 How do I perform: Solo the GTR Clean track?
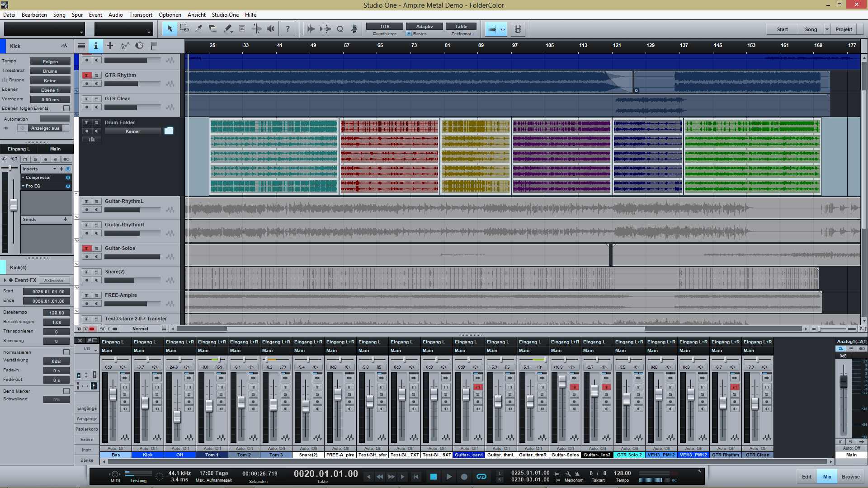[96, 99]
